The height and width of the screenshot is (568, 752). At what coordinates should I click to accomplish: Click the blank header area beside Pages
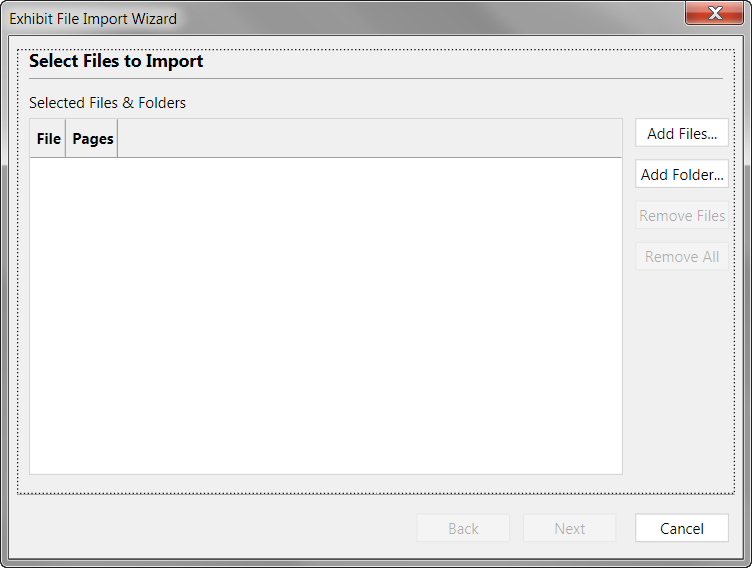[x=369, y=139]
